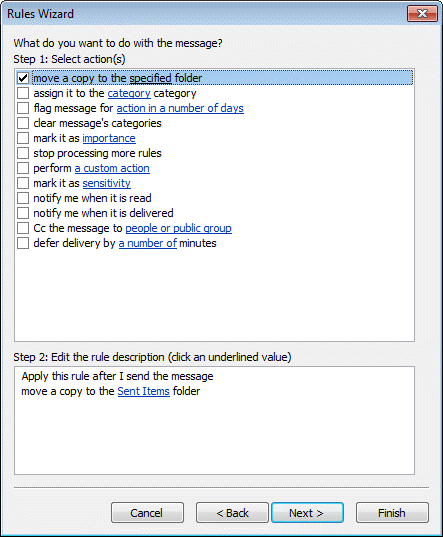Enable stop processing more rules
443x537 pixels.
(x=23, y=153)
